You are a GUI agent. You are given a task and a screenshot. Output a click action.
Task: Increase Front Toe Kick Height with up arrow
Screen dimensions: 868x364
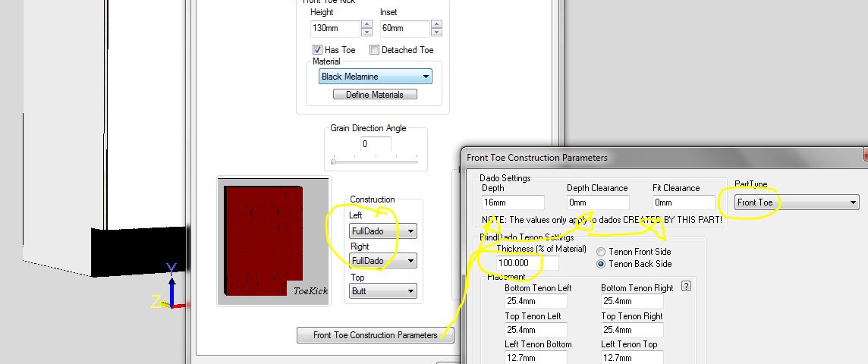click(x=366, y=24)
